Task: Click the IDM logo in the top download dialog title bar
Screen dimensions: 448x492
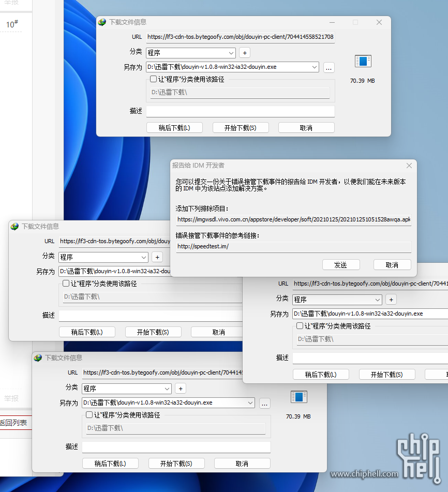Action: click(102, 22)
